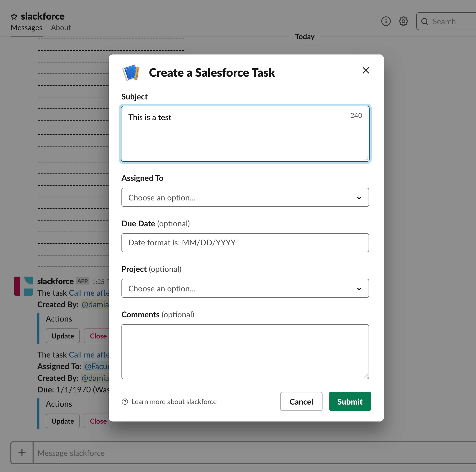Open Learn more about slackforce link
The width and height of the screenshot is (476, 472).
click(x=174, y=402)
